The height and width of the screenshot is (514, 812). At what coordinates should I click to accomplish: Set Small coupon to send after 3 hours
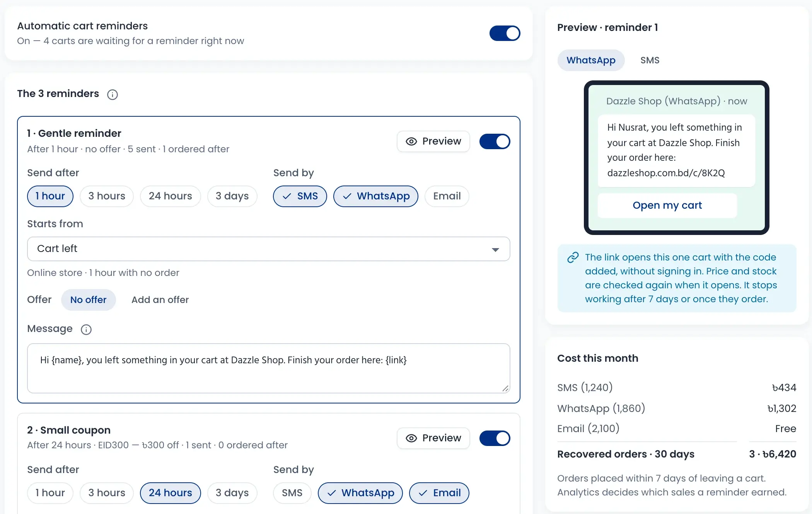click(x=107, y=493)
